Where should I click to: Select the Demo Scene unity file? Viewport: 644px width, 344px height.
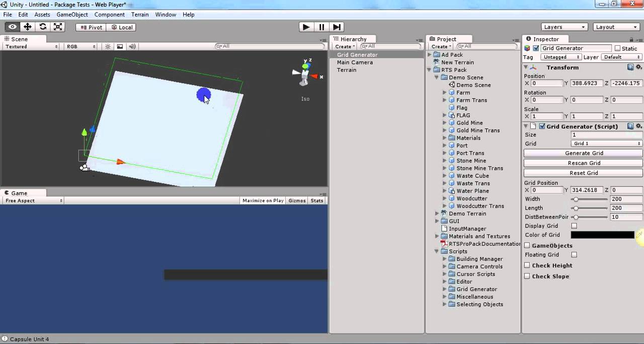coord(469,85)
